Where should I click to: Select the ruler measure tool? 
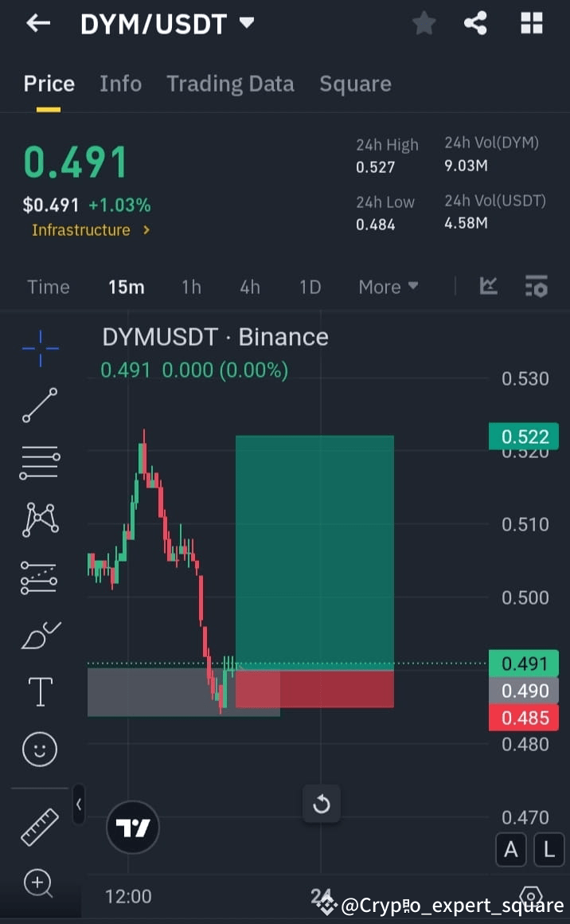(40, 827)
